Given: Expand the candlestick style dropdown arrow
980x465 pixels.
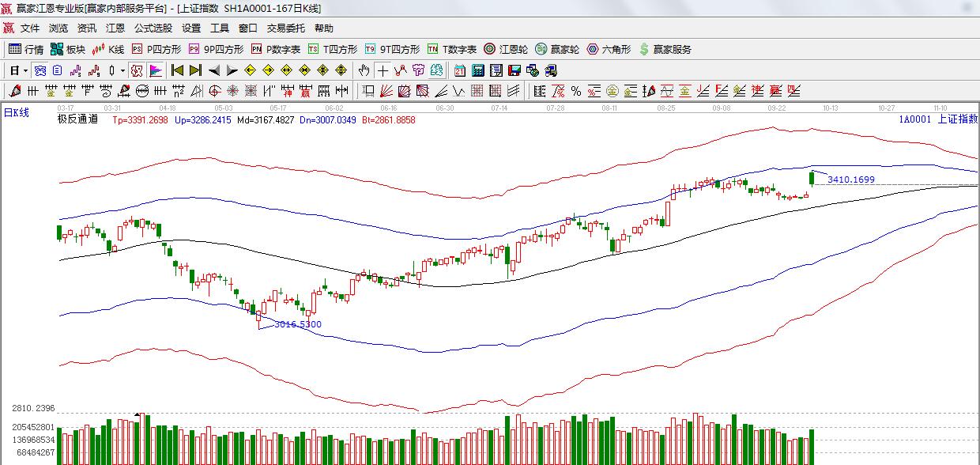Looking at the screenshot, I should coord(122,70).
